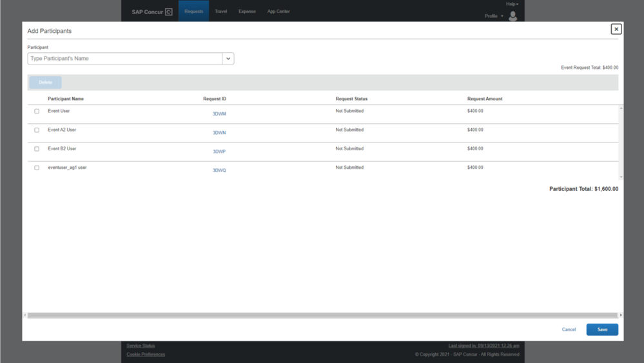Open request ID 3DWM
Image resolution: width=644 pixels, height=363 pixels.
coord(219,113)
